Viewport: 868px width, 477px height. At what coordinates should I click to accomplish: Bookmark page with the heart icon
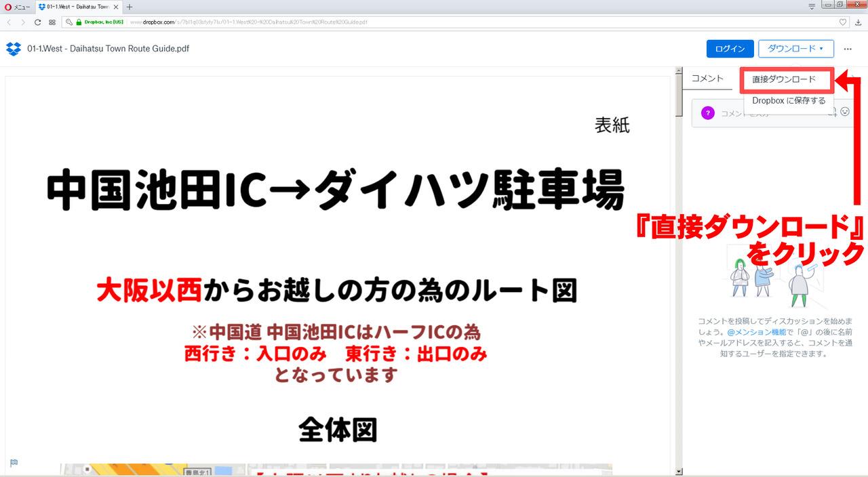pos(843,22)
